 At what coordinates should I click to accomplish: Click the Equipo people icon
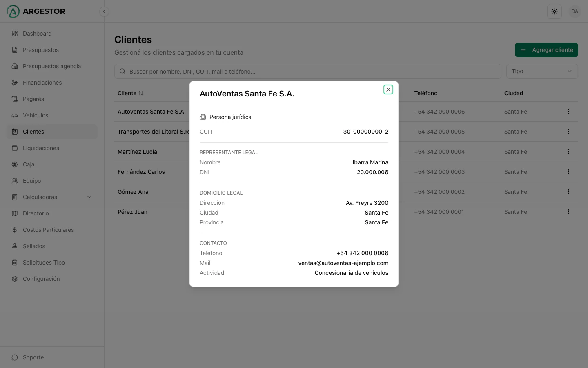[x=15, y=181]
